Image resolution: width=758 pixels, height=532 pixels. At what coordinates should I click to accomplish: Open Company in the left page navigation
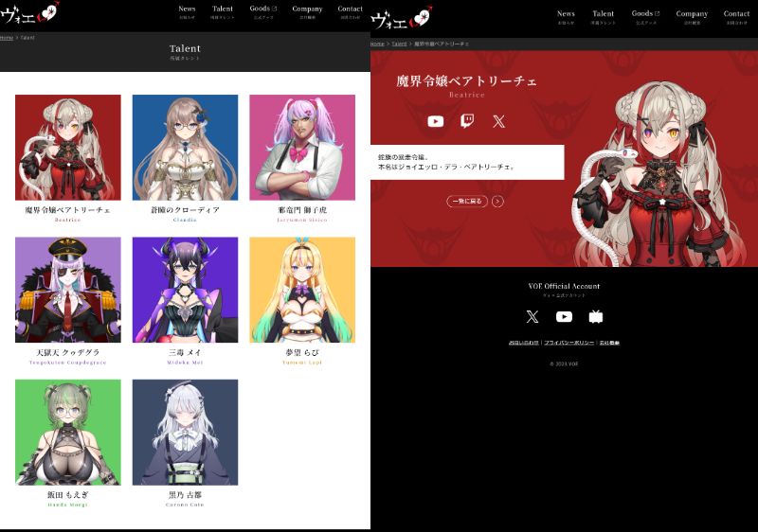coord(307,11)
